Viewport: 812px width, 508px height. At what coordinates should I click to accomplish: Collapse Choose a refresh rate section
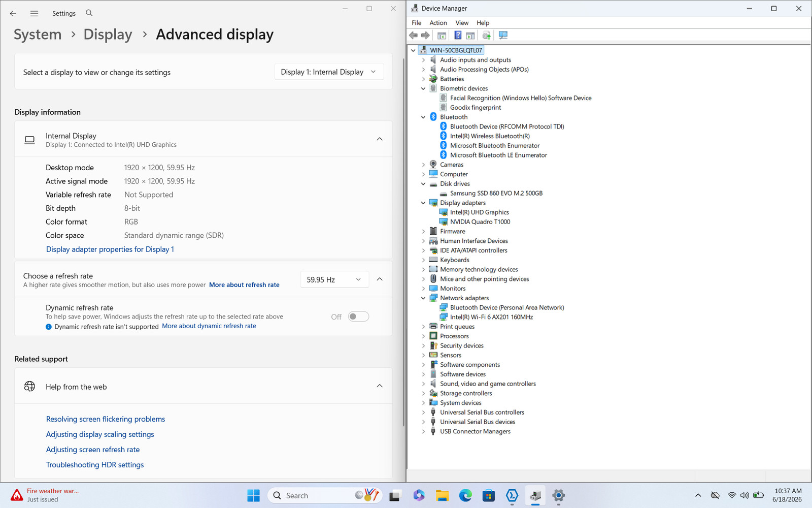click(380, 279)
